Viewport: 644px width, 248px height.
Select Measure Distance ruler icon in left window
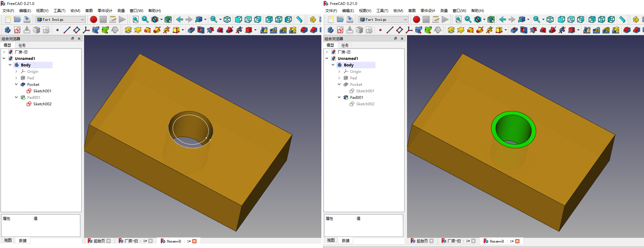(x=299, y=19)
